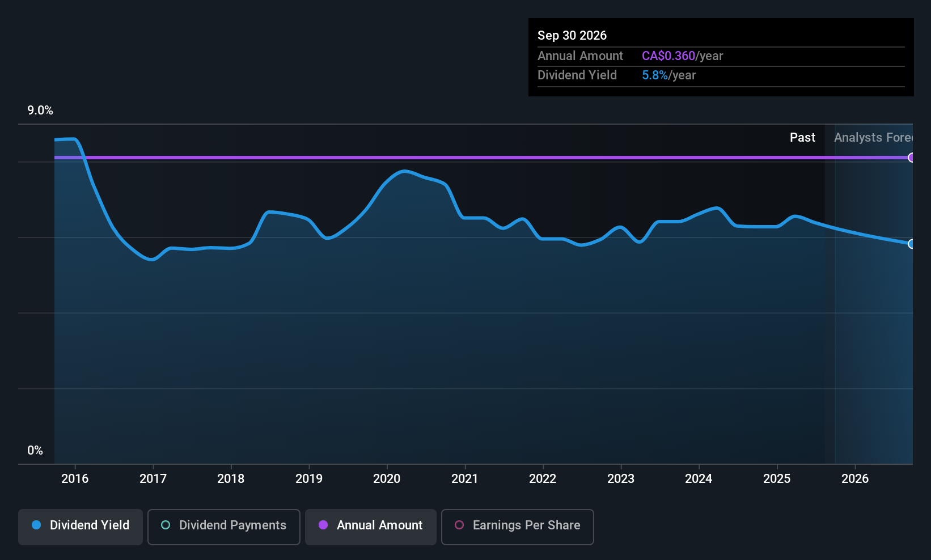Toggle the Earnings Per Share series off

(x=517, y=525)
